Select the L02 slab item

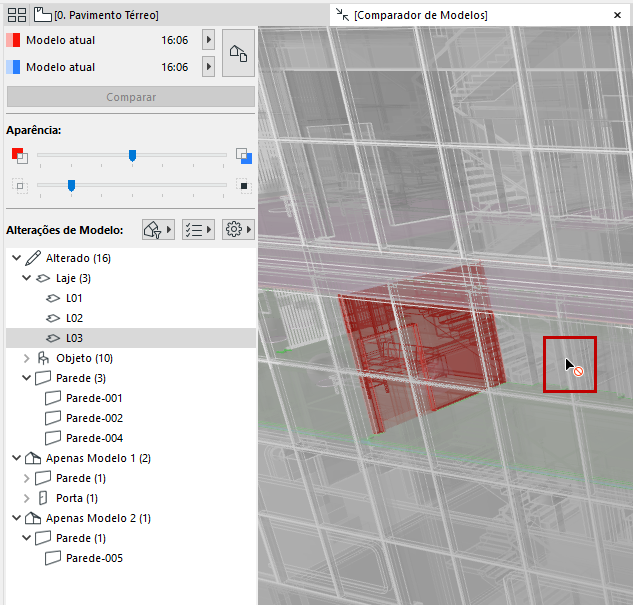click(x=131, y=318)
